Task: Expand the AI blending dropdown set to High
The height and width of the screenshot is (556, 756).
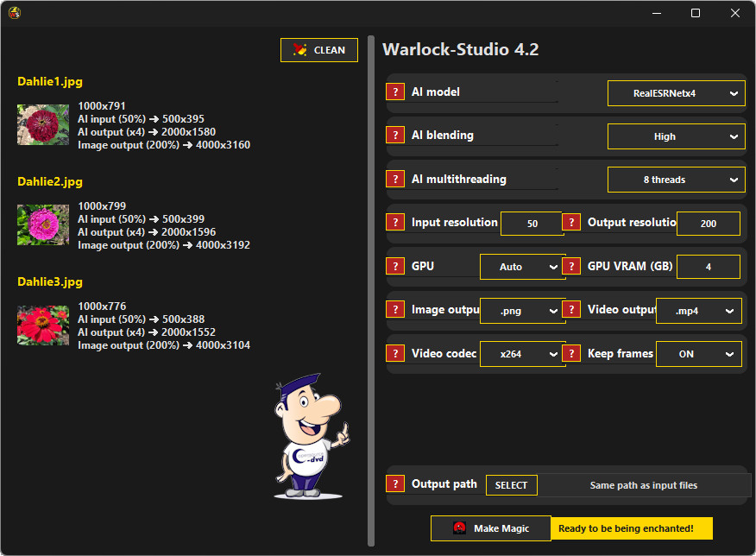Action: point(676,136)
